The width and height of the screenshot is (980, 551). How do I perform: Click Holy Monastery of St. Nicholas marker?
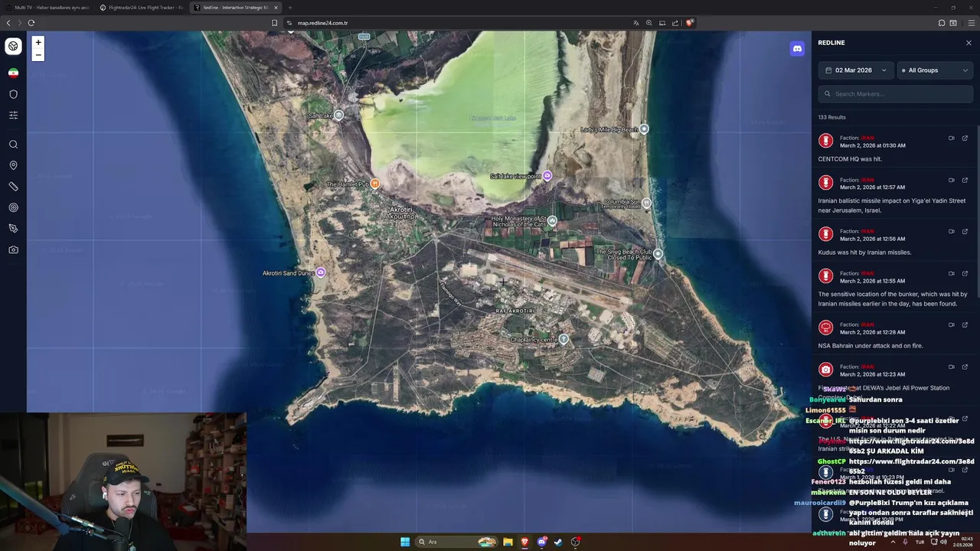click(552, 221)
